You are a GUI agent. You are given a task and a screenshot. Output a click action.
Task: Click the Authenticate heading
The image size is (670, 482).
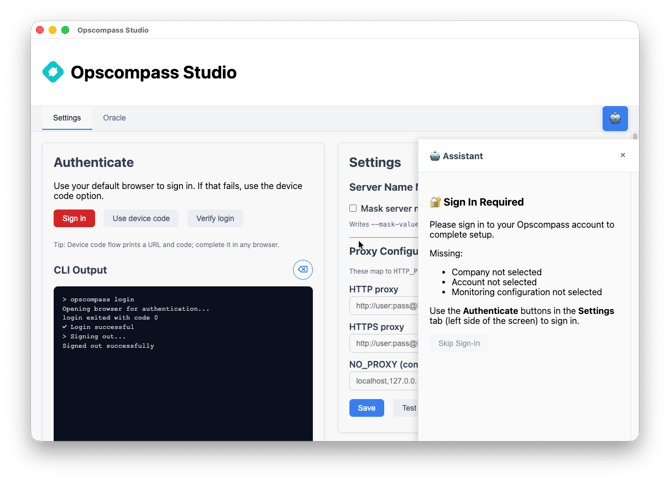click(x=94, y=162)
